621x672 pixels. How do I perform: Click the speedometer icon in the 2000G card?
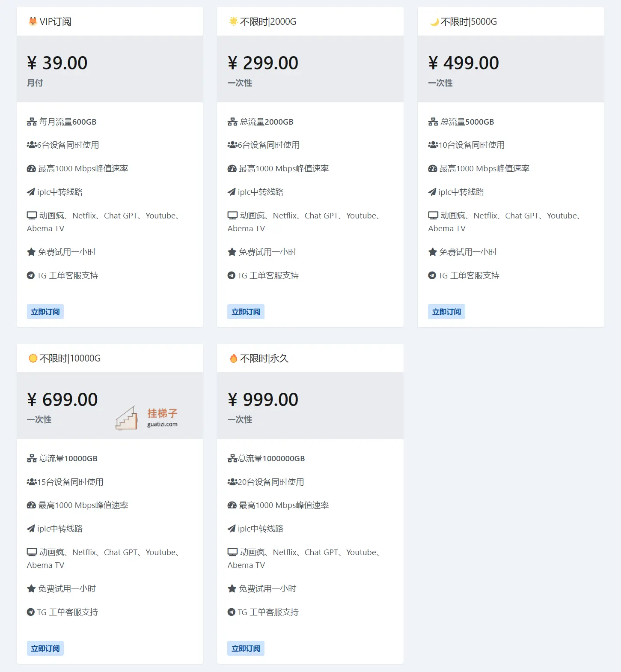[x=232, y=169]
